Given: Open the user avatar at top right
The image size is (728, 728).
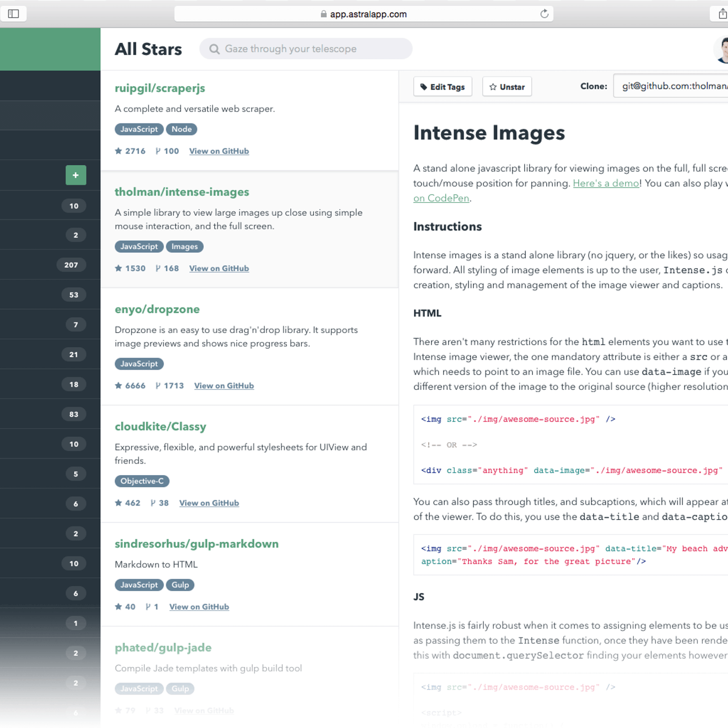Looking at the screenshot, I should tap(721, 49).
